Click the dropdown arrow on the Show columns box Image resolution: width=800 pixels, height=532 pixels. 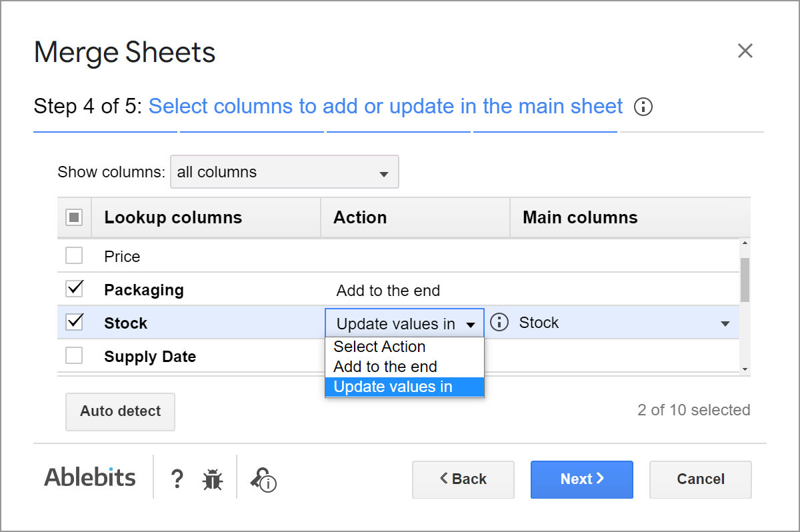pos(383,172)
